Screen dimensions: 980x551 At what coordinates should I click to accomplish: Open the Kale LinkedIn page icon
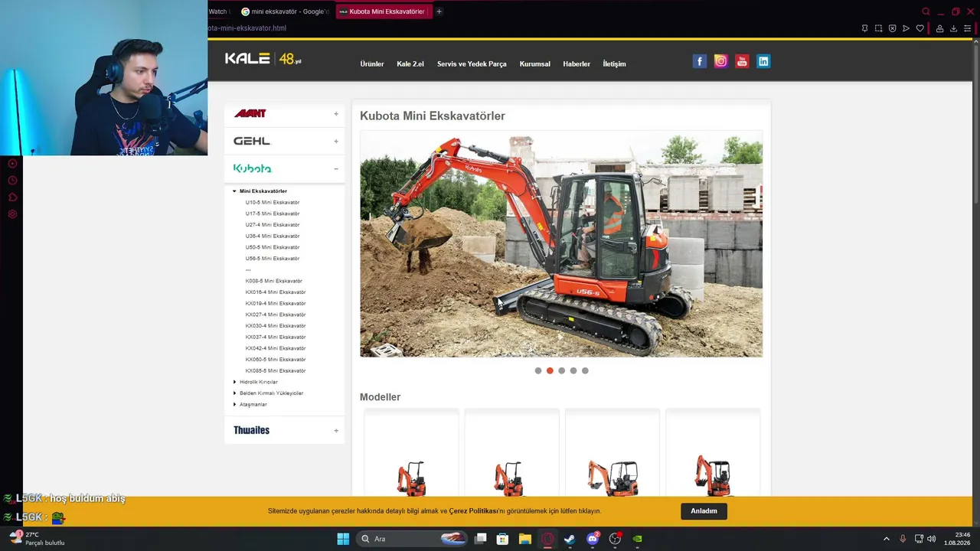click(763, 61)
